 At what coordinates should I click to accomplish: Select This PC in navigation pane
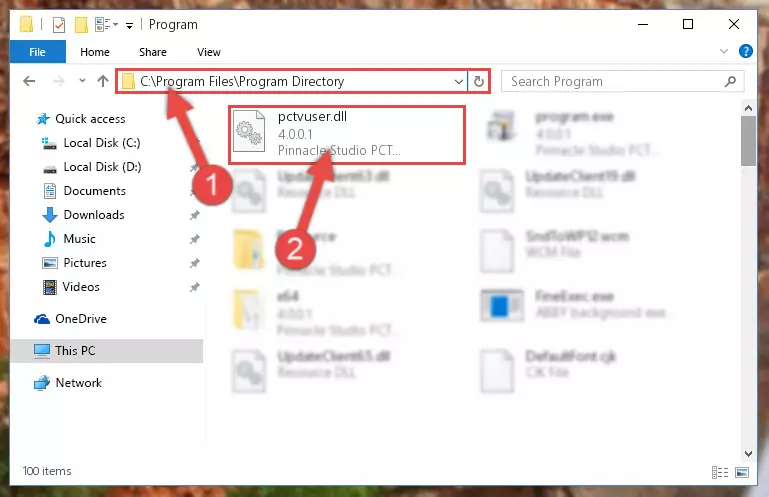click(106, 351)
